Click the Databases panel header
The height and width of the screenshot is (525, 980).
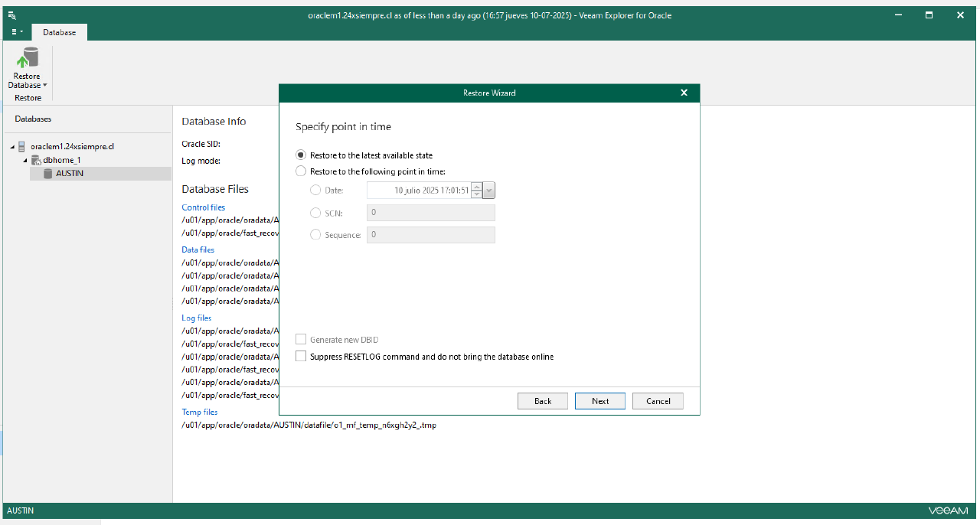coord(33,119)
